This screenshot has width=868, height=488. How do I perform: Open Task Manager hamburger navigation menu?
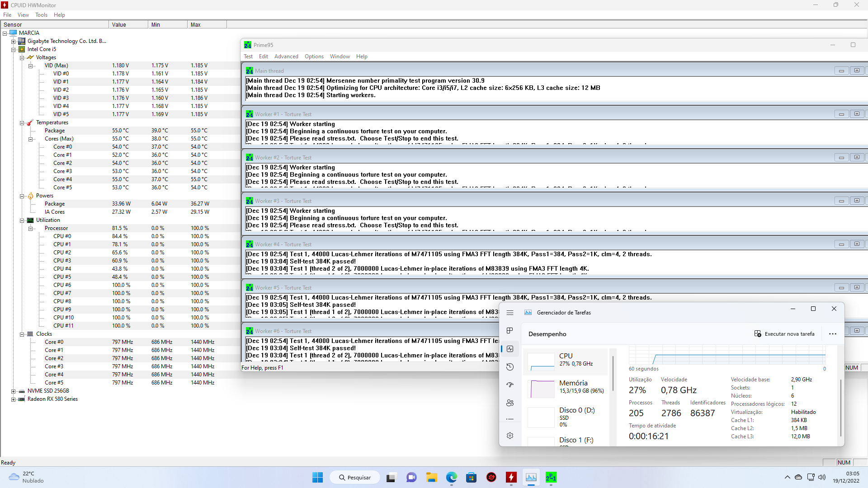click(x=510, y=313)
